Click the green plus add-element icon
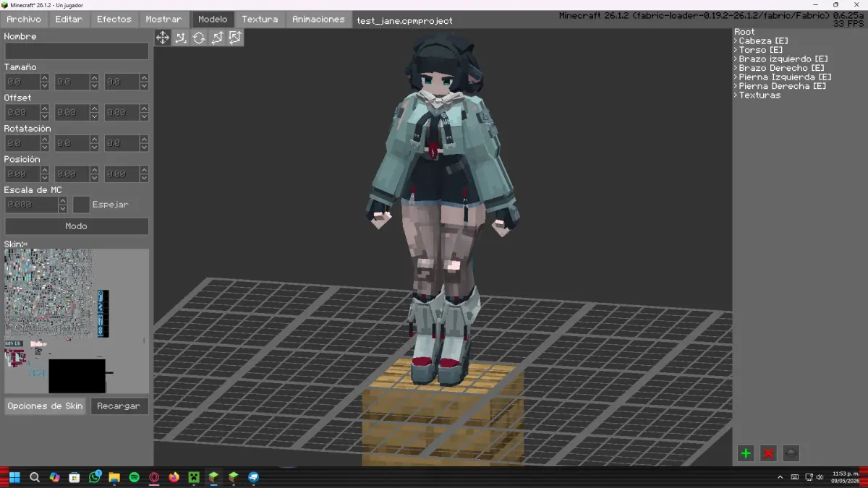This screenshot has width=868, height=488. point(746,453)
